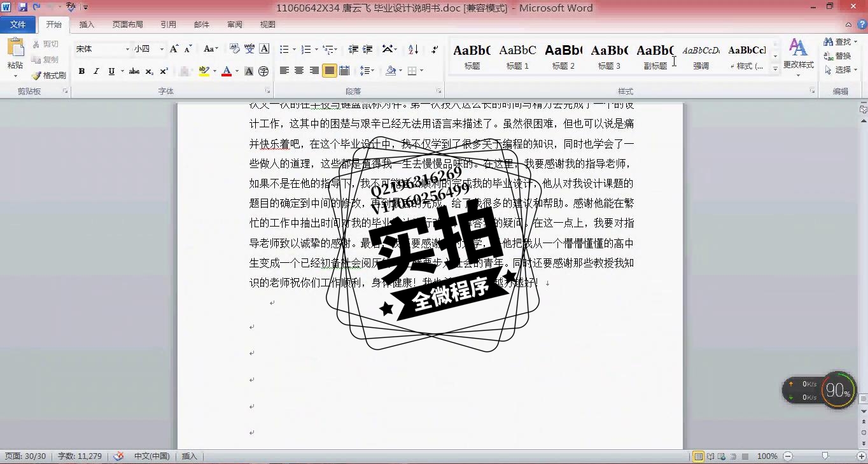Image resolution: width=868 pixels, height=464 pixels.
Task: Click the red font color button
Action: point(226,71)
